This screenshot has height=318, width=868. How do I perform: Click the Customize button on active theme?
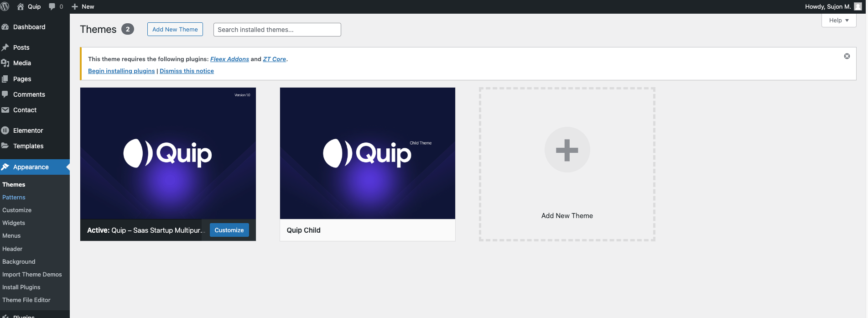pyautogui.click(x=229, y=230)
